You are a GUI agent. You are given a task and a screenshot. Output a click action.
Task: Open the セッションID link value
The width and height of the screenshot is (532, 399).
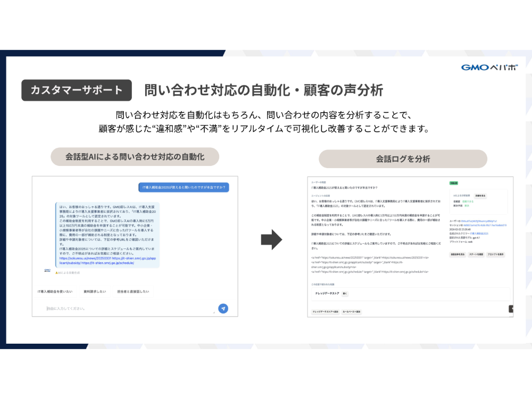coord(485,225)
